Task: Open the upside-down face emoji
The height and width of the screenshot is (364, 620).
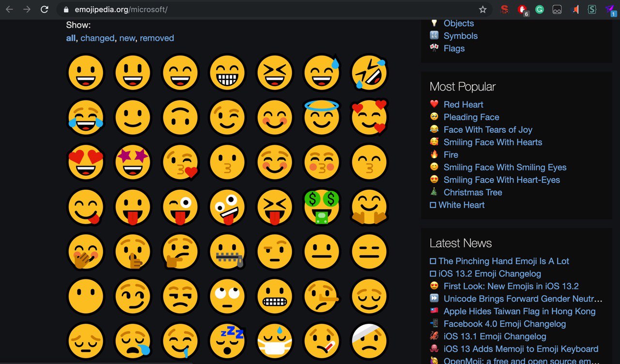Action: [x=180, y=118]
